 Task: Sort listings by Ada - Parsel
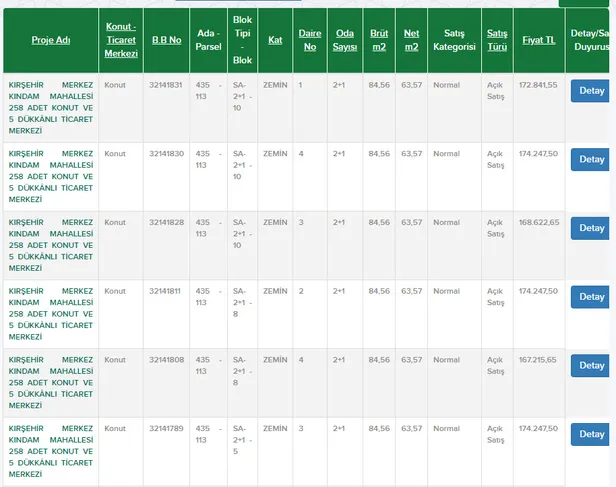coord(208,40)
